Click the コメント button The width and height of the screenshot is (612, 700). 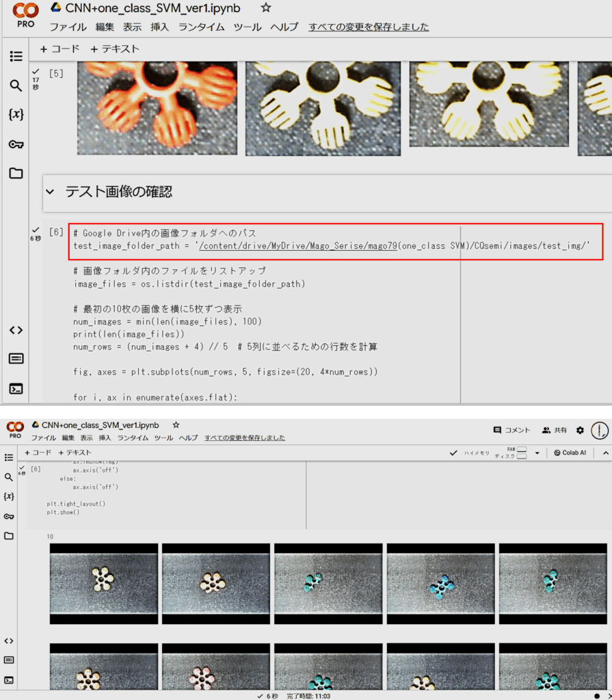[x=511, y=430]
